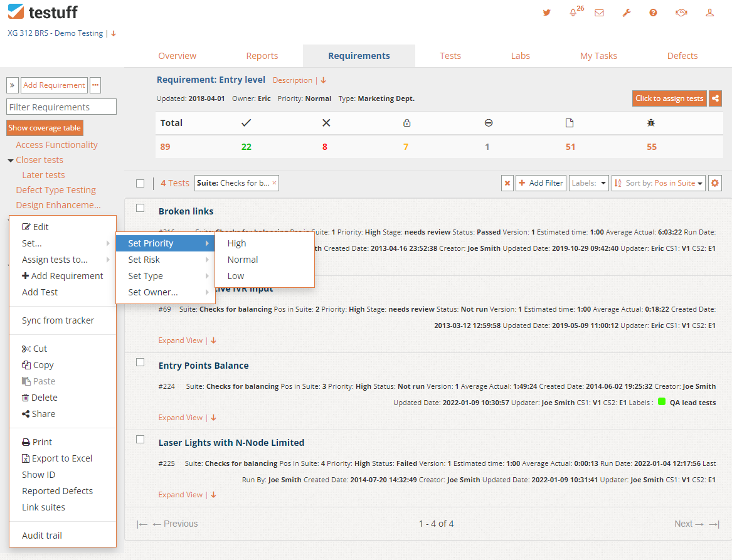Open the mail envelope icon

[600, 13]
